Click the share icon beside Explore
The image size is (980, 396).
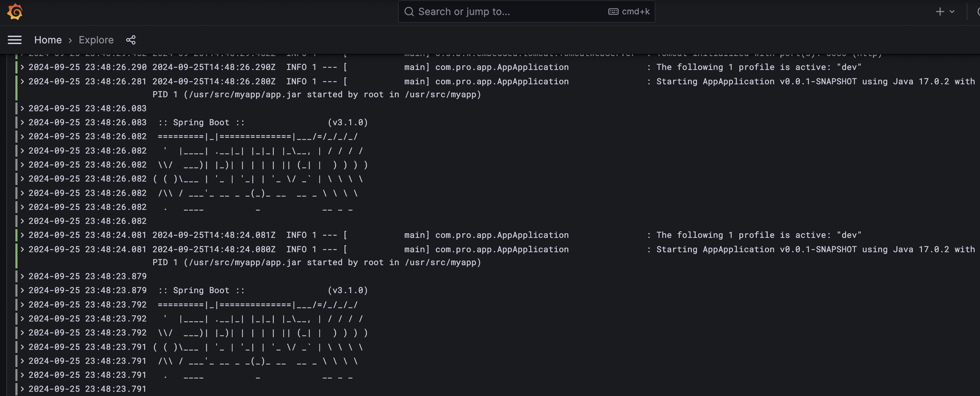(x=131, y=40)
